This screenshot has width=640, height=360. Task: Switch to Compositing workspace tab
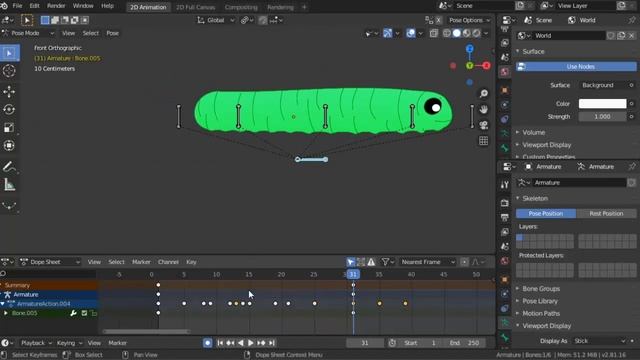pyautogui.click(x=241, y=7)
